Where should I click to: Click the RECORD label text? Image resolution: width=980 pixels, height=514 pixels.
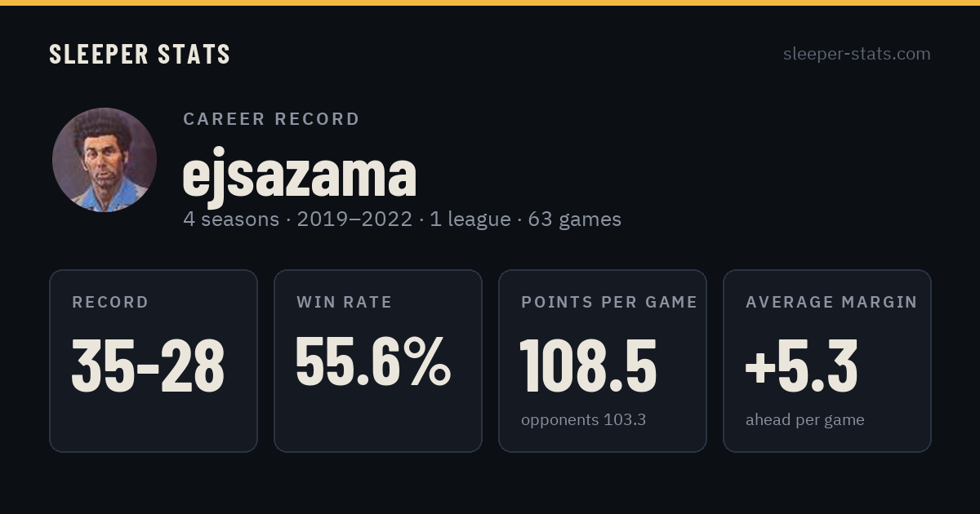point(110,303)
